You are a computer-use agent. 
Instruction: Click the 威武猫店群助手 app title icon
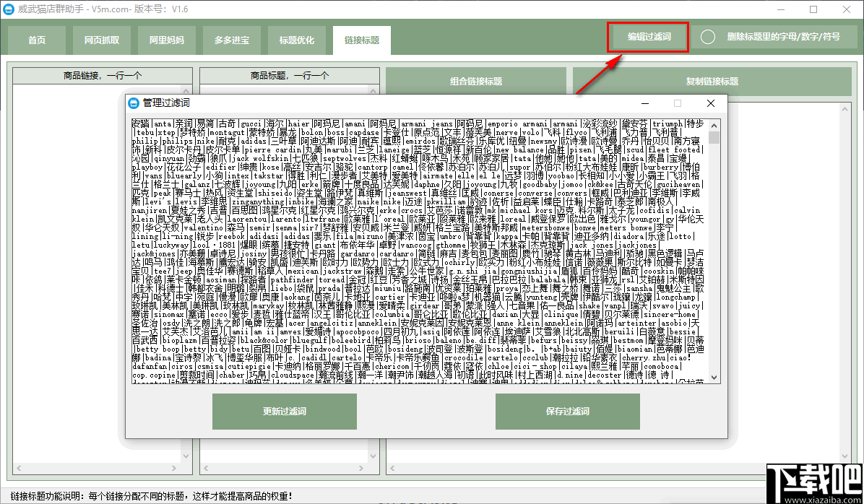[x=9, y=9]
